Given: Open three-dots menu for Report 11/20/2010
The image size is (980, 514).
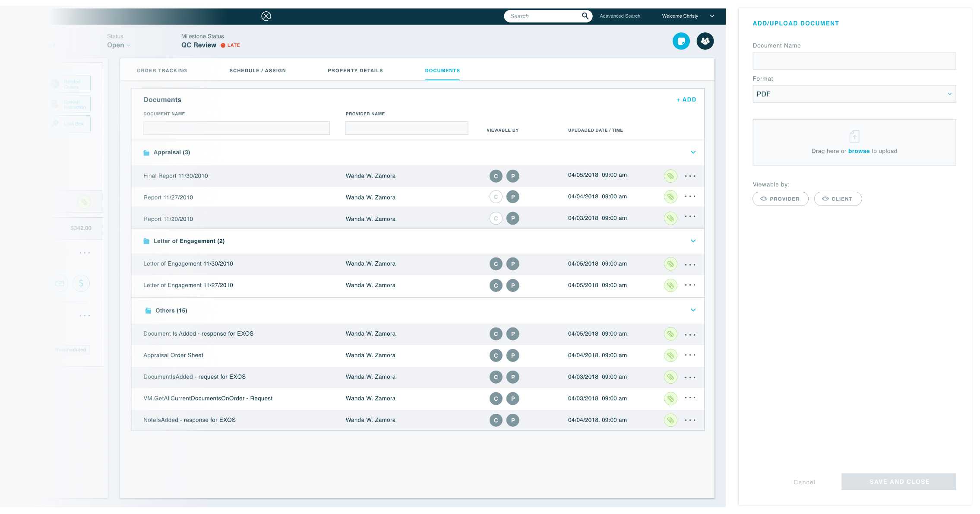Looking at the screenshot, I should pyautogui.click(x=690, y=217).
